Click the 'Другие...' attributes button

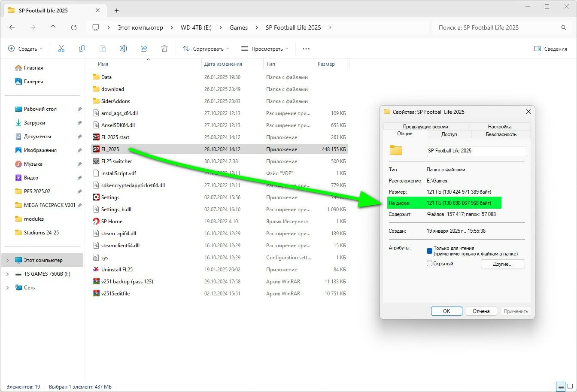pos(503,264)
